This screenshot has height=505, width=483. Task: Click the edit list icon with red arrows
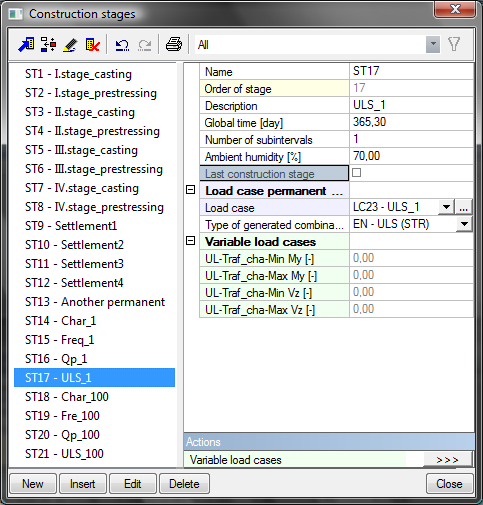tap(48, 44)
